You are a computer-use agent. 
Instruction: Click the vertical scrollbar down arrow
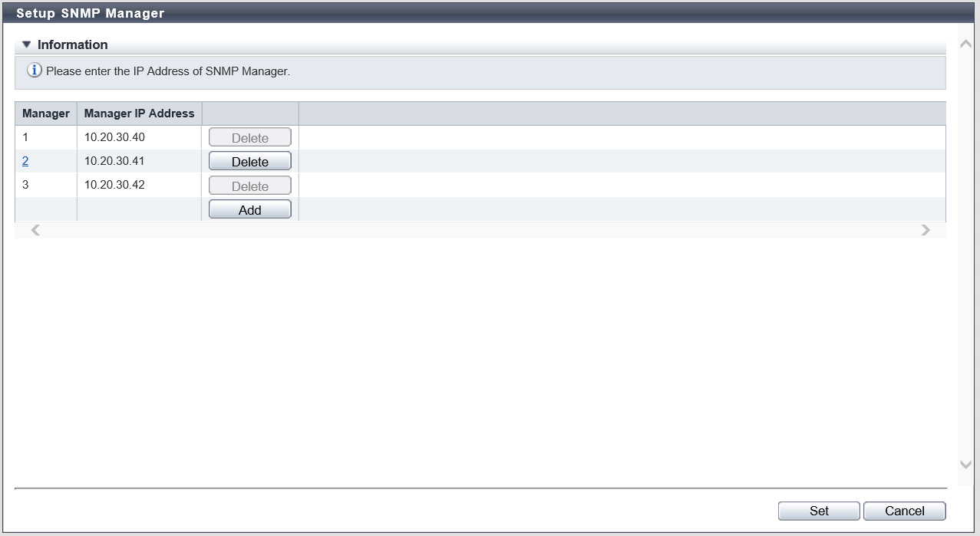tap(965, 464)
